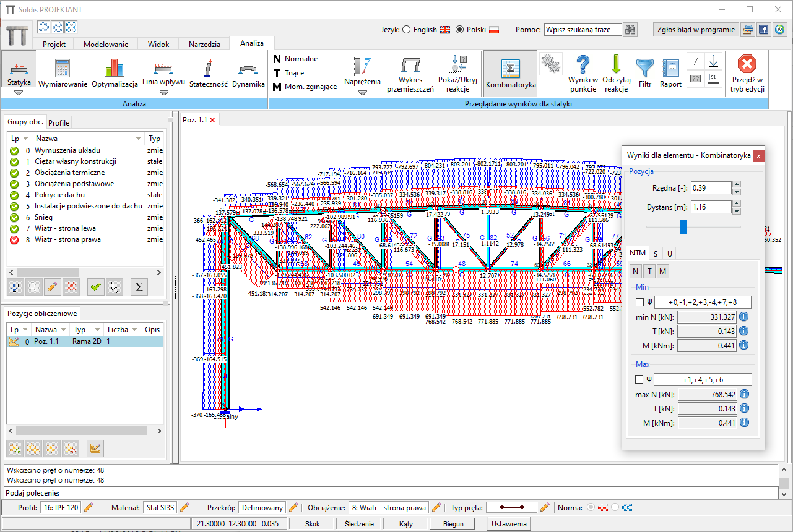793x532 pixels.
Task: Open the Profile tab in left panel
Action: click(x=59, y=122)
